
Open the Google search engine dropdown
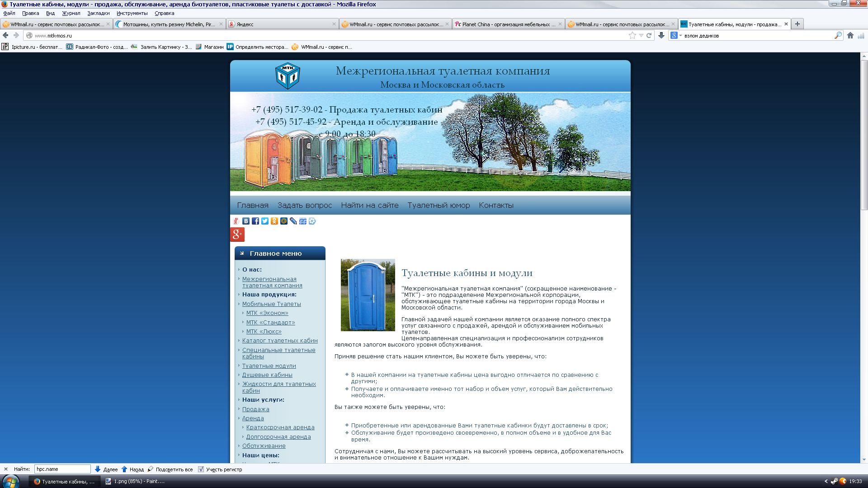point(676,35)
